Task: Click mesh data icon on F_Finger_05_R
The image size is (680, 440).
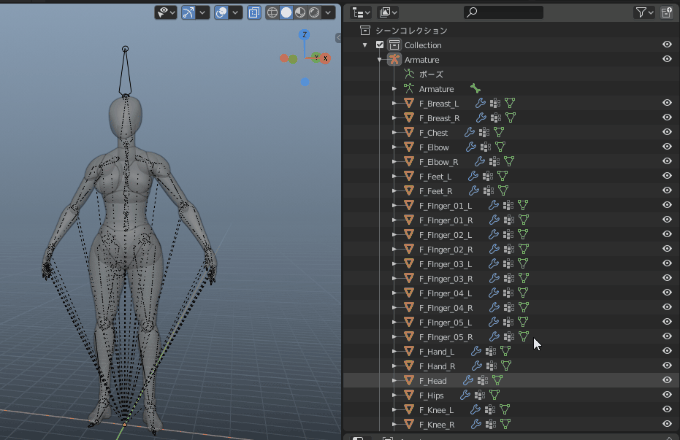Action: click(x=524, y=337)
